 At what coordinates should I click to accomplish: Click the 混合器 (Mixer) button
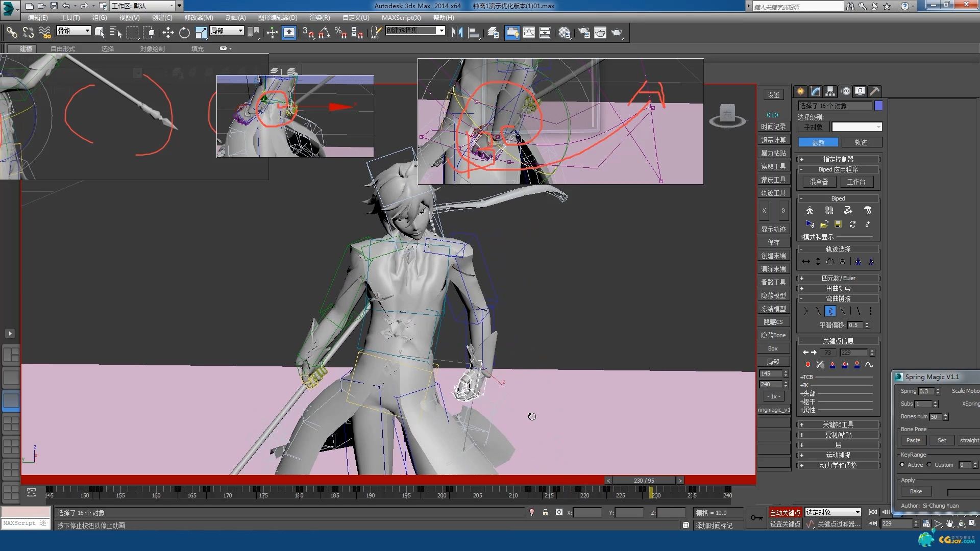pyautogui.click(x=819, y=182)
